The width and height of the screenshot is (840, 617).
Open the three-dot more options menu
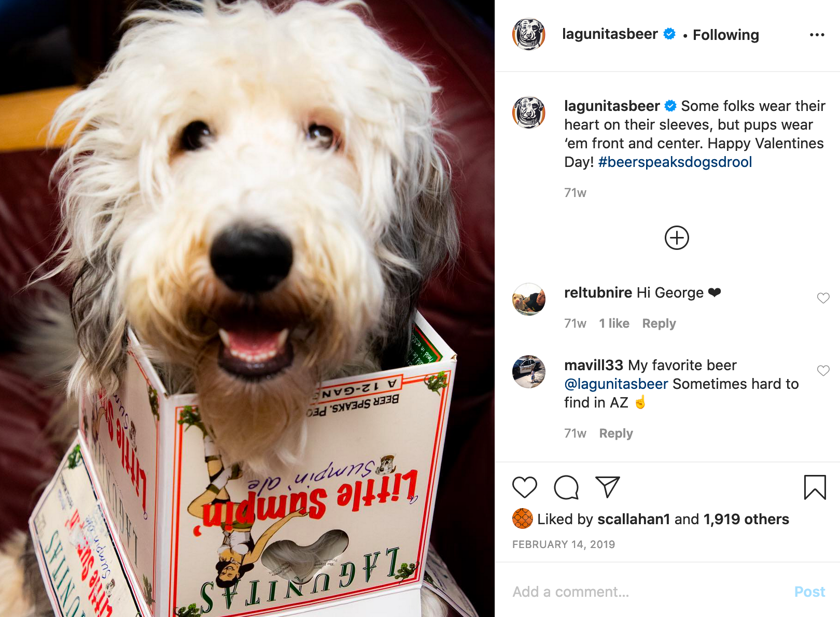click(817, 35)
